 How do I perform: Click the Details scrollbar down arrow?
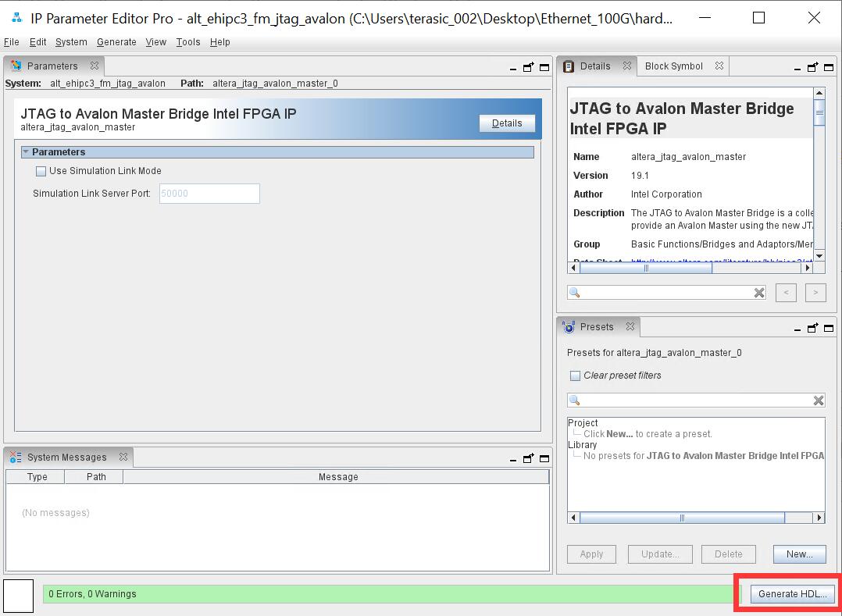tap(819, 256)
